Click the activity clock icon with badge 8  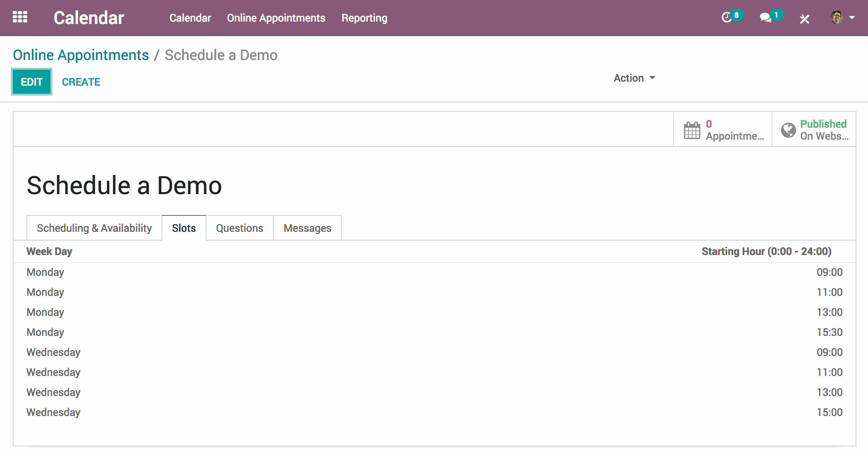click(729, 17)
